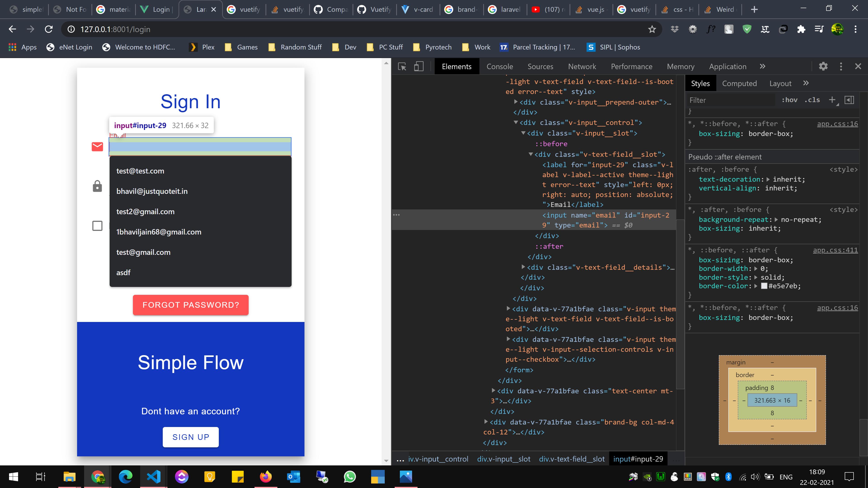Screen dimensions: 868x488
Task: Open the Computed styles tab
Action: (740, 83)
